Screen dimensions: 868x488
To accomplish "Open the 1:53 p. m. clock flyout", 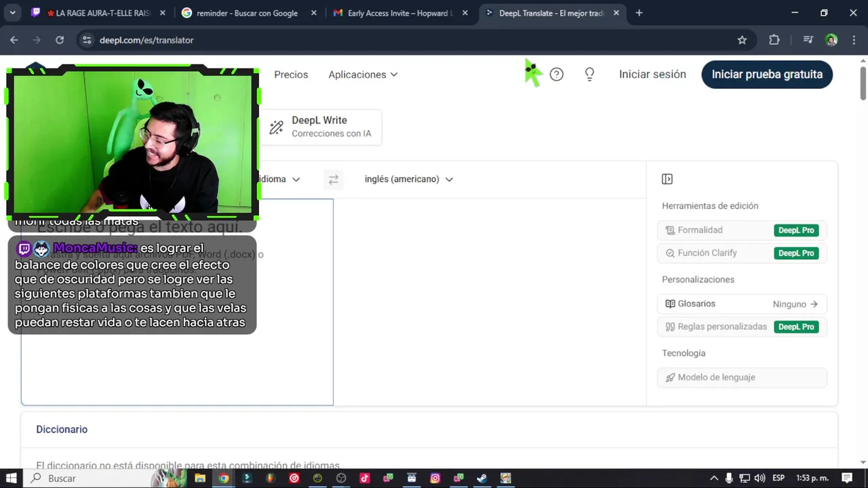I will pos(812,478).
